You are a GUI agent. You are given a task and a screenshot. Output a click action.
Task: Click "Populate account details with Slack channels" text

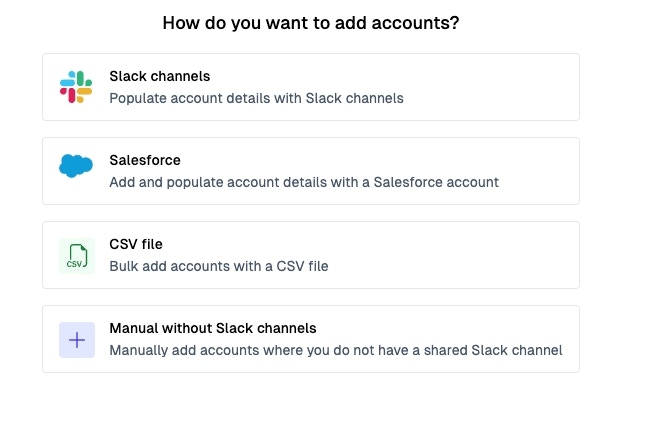tap(256, 98)
